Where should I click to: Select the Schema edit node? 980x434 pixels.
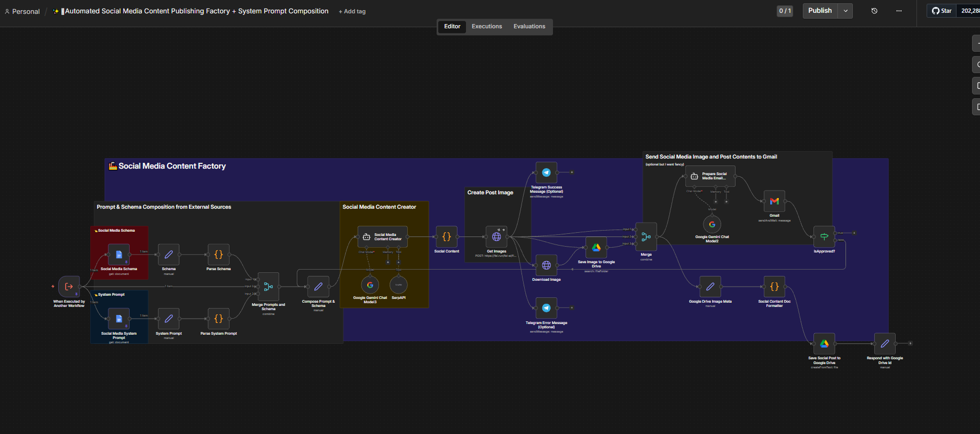169,255
